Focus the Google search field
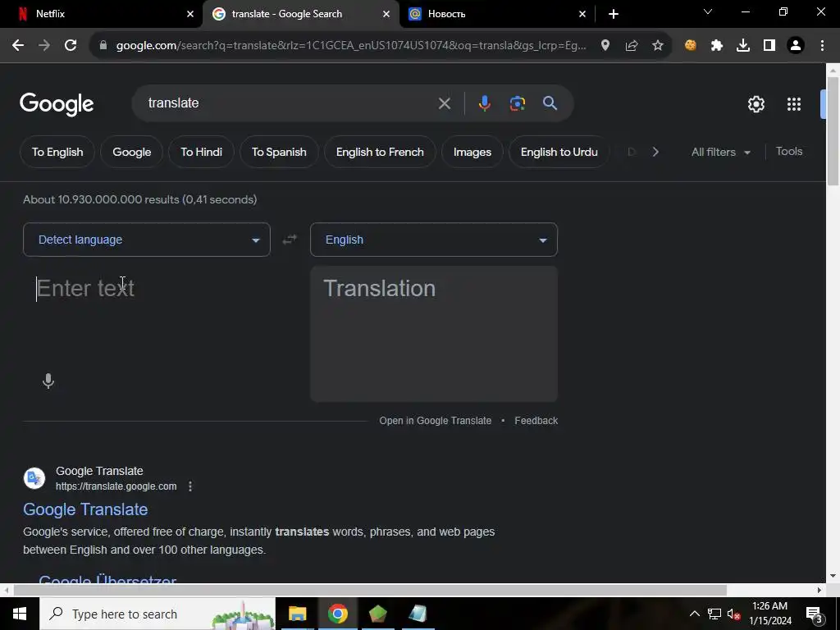The height and width of the screenshot is (630, 840). pyautogui.click(x=290, y=103)
